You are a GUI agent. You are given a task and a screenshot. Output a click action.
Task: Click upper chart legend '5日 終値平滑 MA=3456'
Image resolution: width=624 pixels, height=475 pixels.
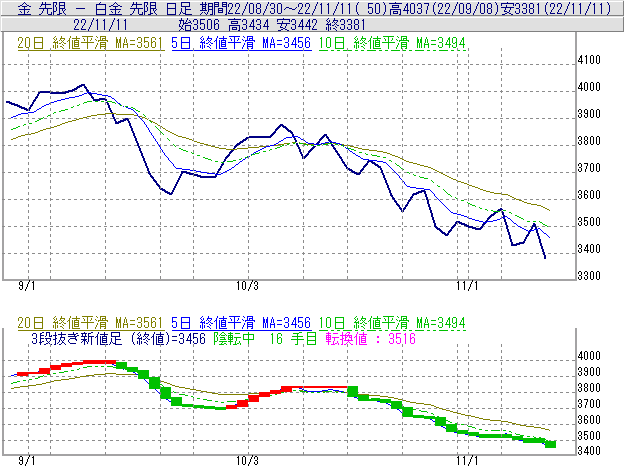pos(241,43)
